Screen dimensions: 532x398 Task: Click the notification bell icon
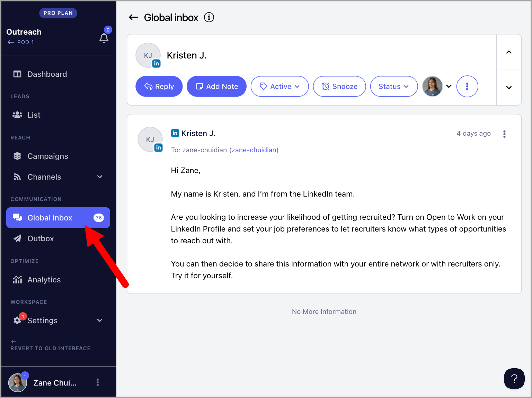pos(104,38)
